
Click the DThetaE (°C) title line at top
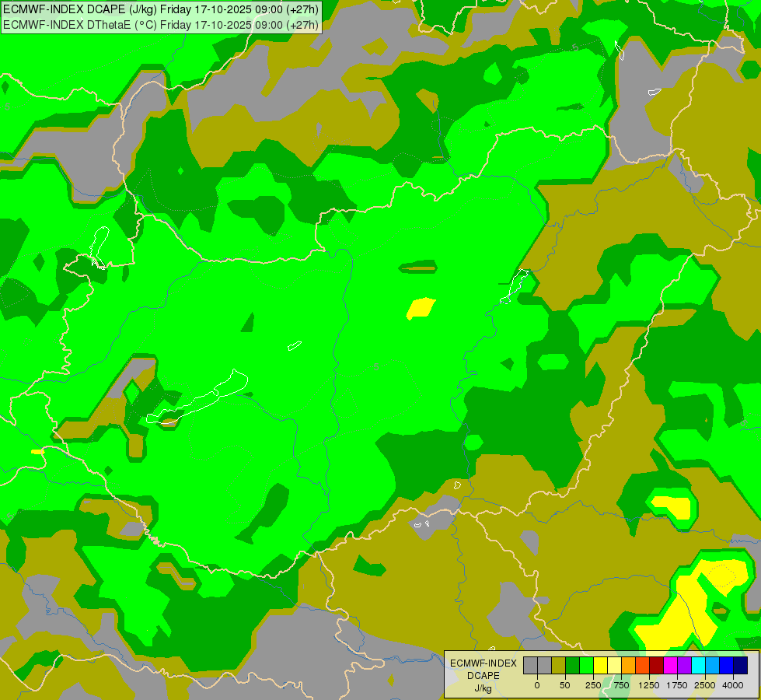[x=161, y=25]
